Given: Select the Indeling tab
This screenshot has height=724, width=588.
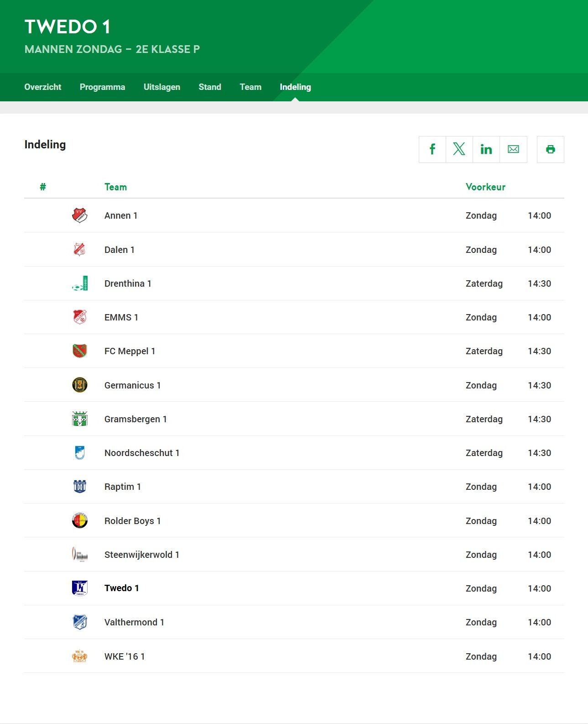Looking at the screenshot, I should [296, 87].
